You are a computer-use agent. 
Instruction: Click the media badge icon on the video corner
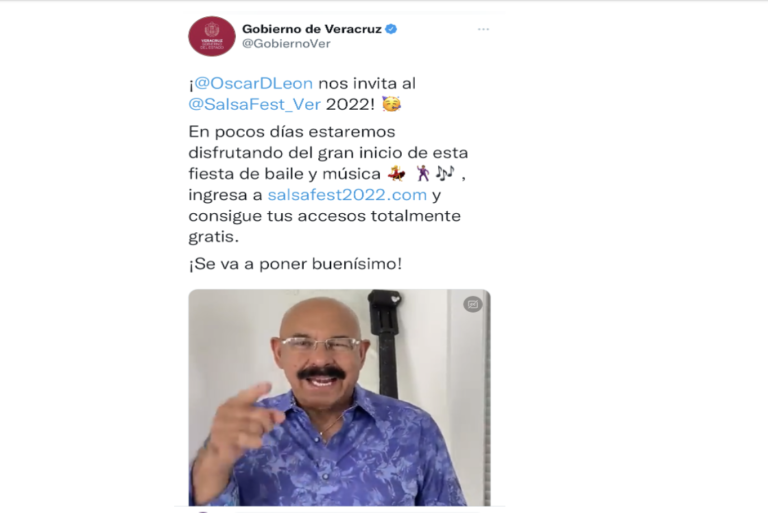tap(473, 305)
